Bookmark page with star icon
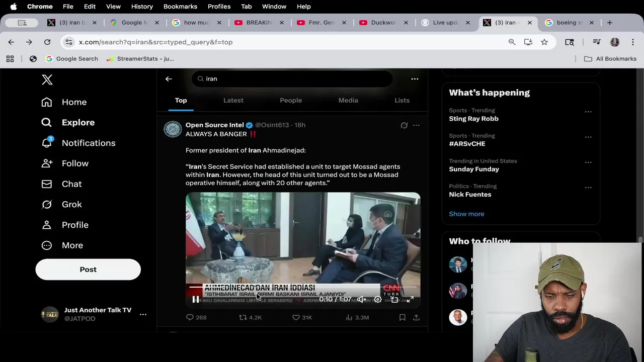This screenshot has height=362, width=644. (544, 42)
